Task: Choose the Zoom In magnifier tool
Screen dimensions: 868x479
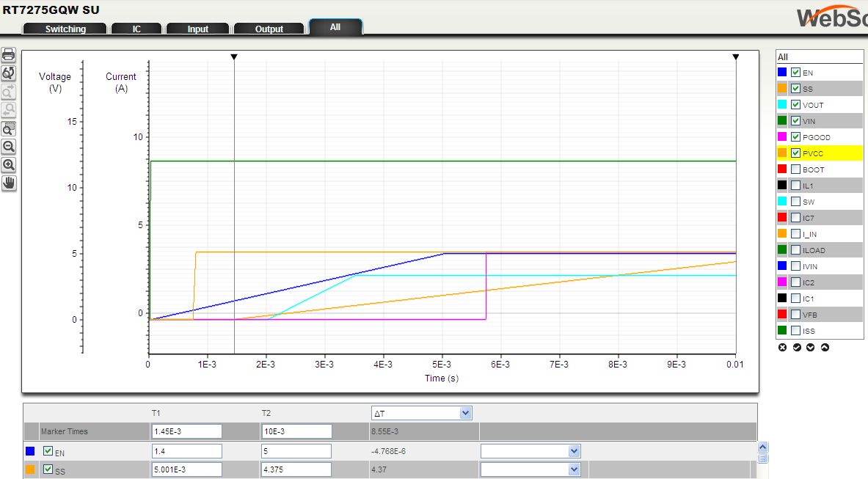Action: (8, 164)
